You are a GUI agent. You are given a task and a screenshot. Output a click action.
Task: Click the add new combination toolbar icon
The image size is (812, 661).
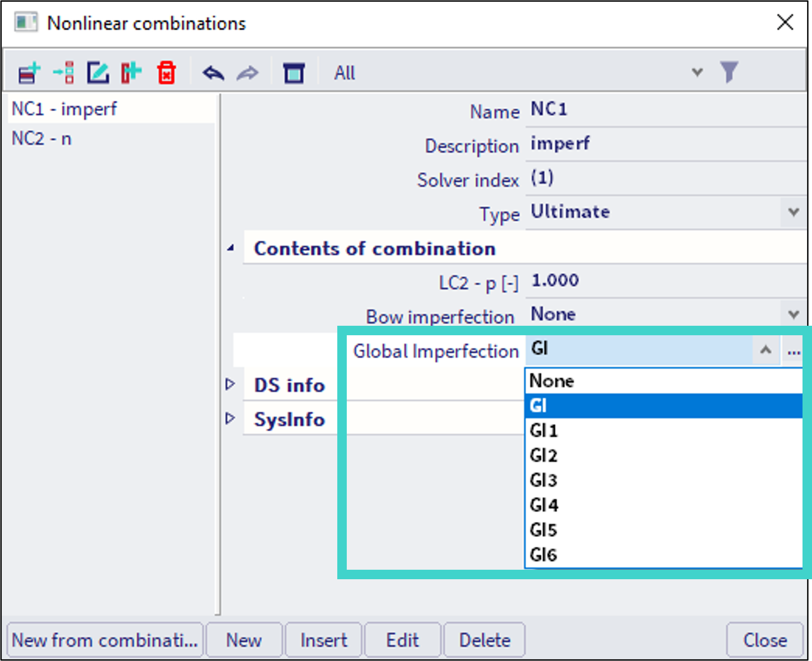29,73
